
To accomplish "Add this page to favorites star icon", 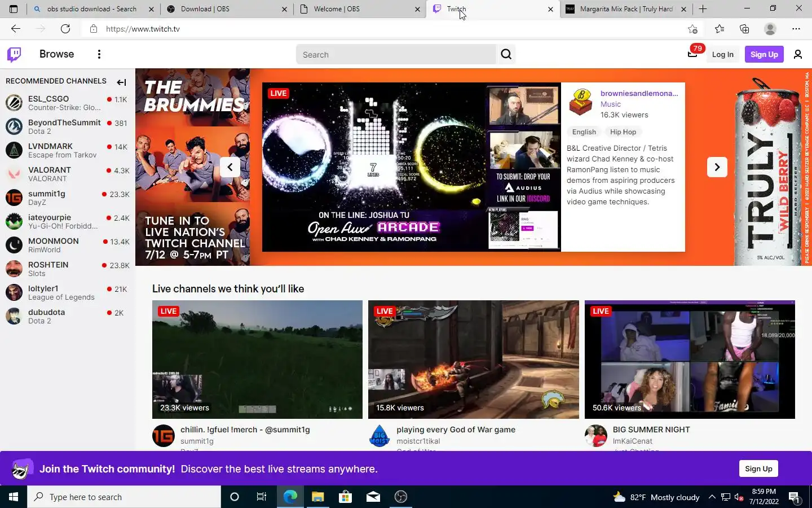I will [692, 29].
